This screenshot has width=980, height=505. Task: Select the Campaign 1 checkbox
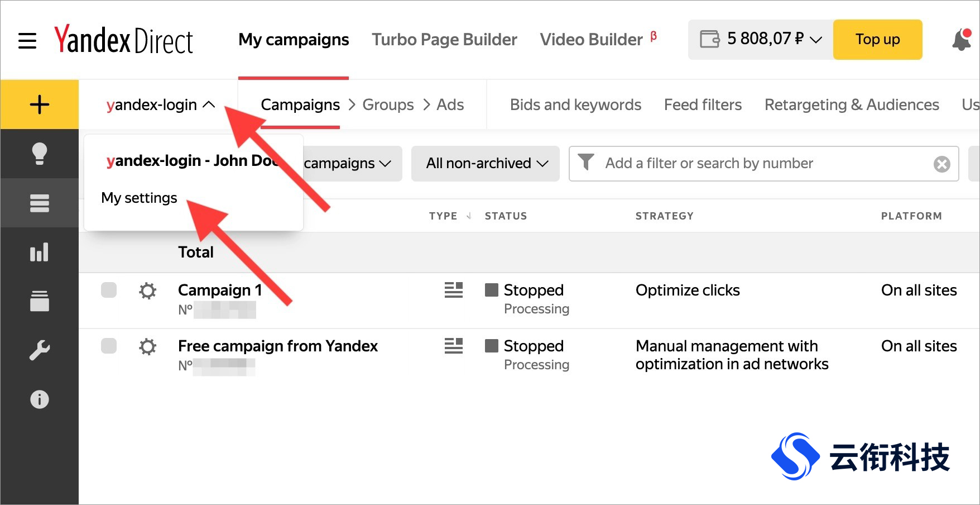click(109, 290)
